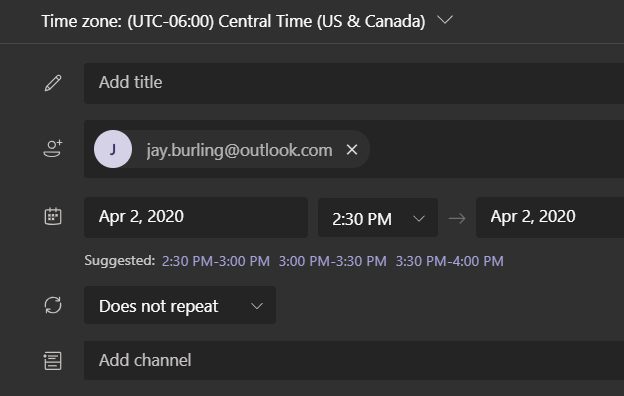Click the add attendees person icon

point(53,149)
